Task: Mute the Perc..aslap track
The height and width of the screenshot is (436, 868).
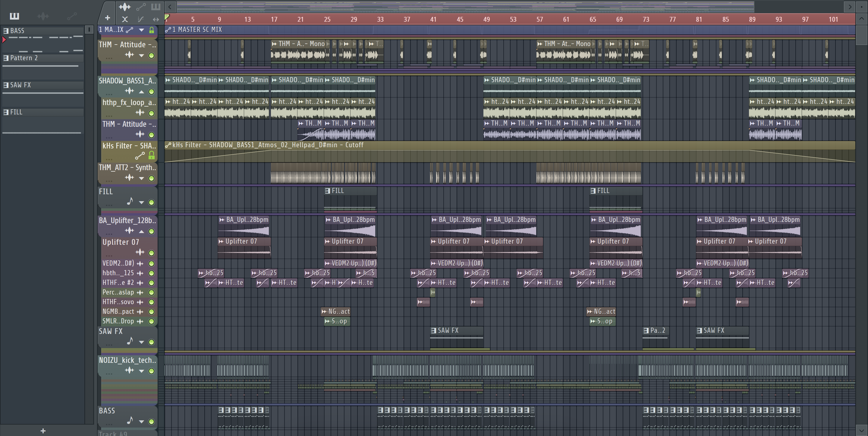Action: [x=152, y=293]
